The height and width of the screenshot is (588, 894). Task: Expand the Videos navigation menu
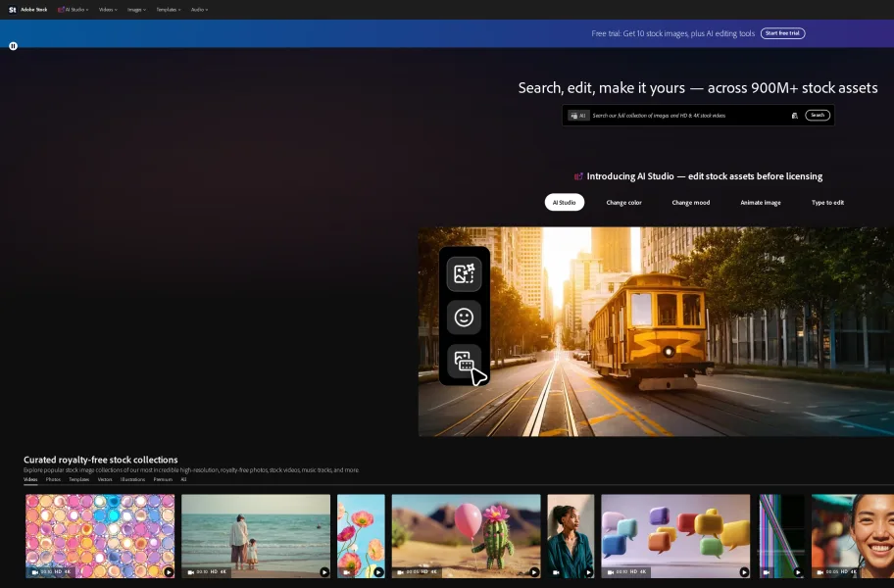point(108,10)
